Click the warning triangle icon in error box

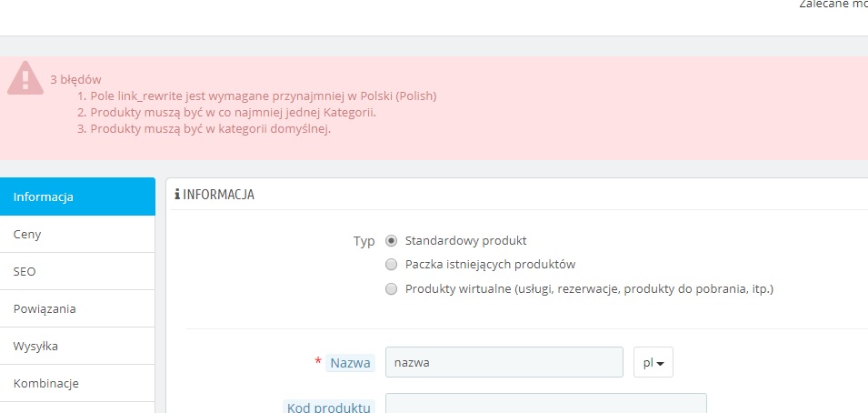click(x=25, y=77)
